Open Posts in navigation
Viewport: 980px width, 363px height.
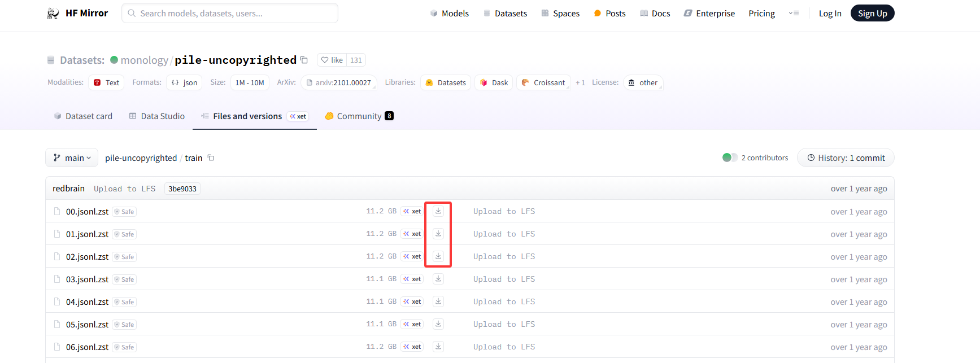[x=609, y=13]
